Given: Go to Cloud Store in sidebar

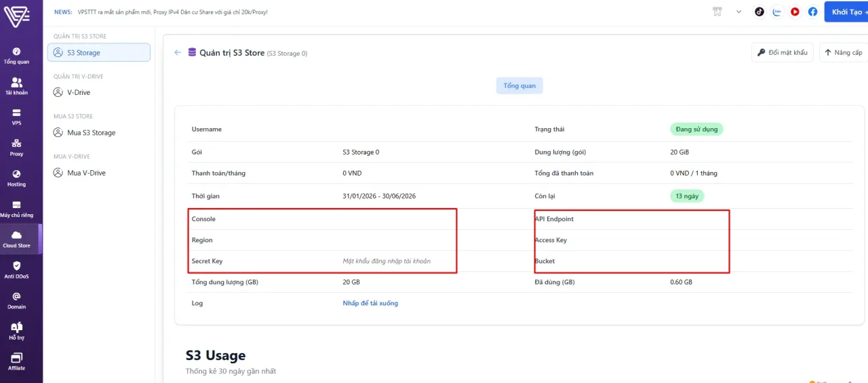Looking at the screenshot, I should click(x=17, y=239).
